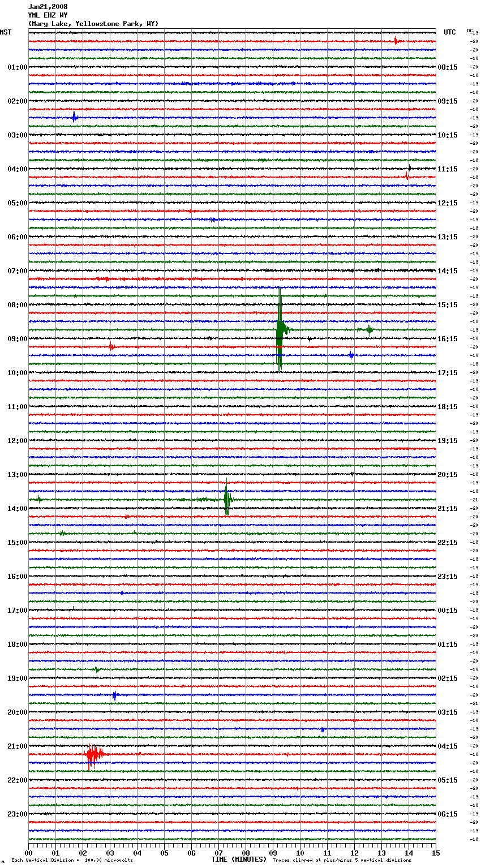
Task: Click the Mary Lake, Yellowstone Park location title
Action: 93,24
